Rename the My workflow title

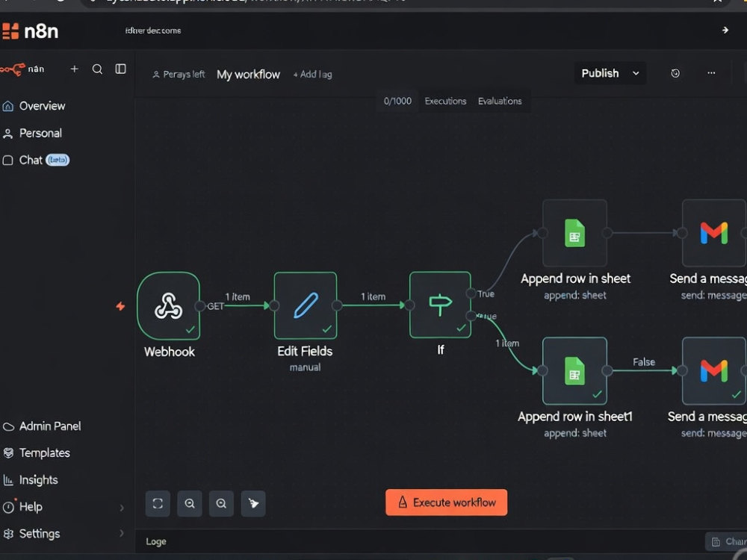click(x=248, y=75)
